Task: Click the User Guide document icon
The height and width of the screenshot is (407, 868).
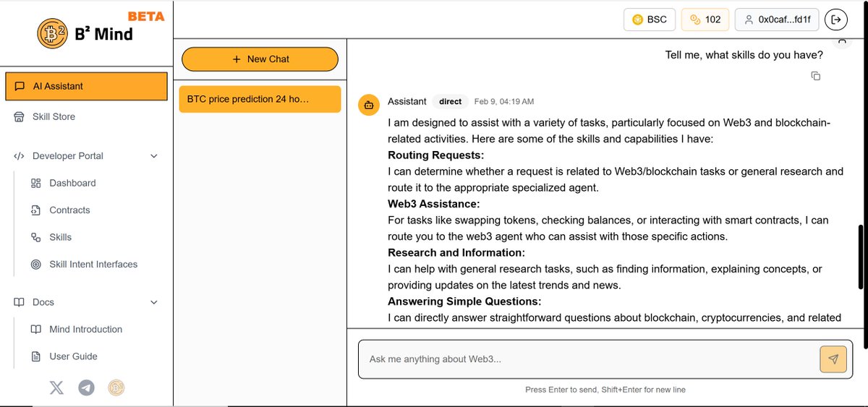Action: 36,356
